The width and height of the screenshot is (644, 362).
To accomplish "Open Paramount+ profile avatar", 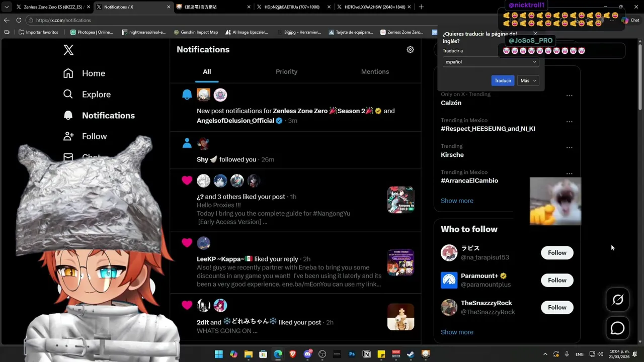I will 449,280.
